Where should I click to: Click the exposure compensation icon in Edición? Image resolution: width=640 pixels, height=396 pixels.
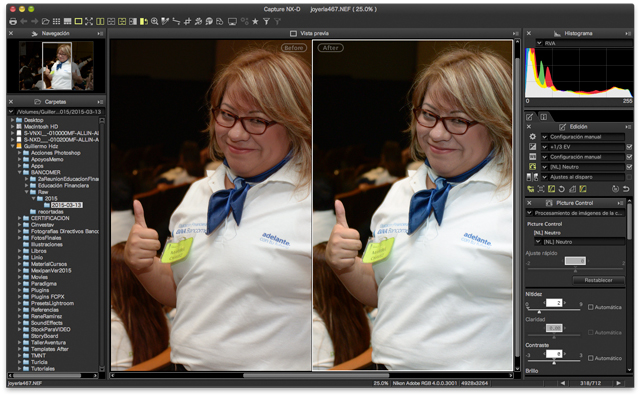tap(532, 147)
